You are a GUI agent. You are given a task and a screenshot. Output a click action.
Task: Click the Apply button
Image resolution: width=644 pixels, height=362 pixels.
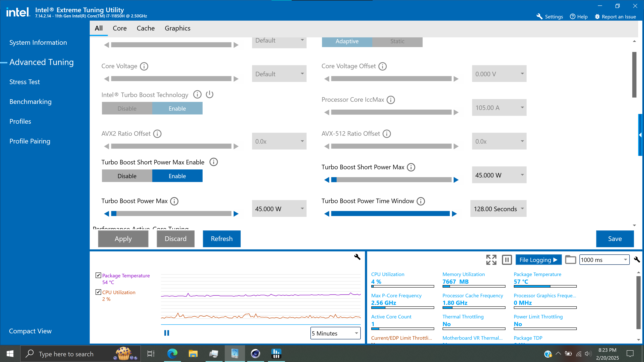coord(123,239)
